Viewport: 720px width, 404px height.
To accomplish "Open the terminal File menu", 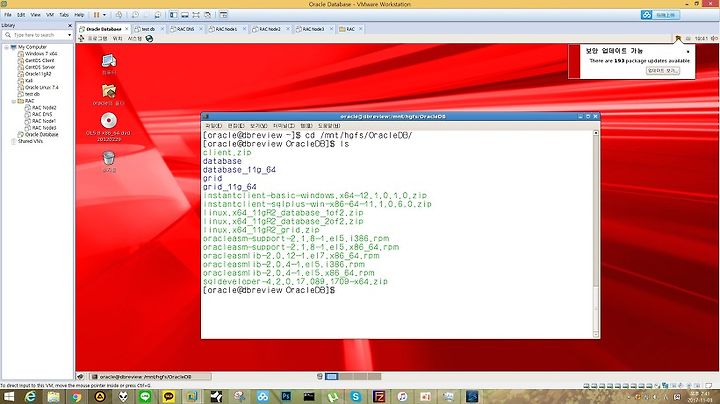I will (214, 126).
